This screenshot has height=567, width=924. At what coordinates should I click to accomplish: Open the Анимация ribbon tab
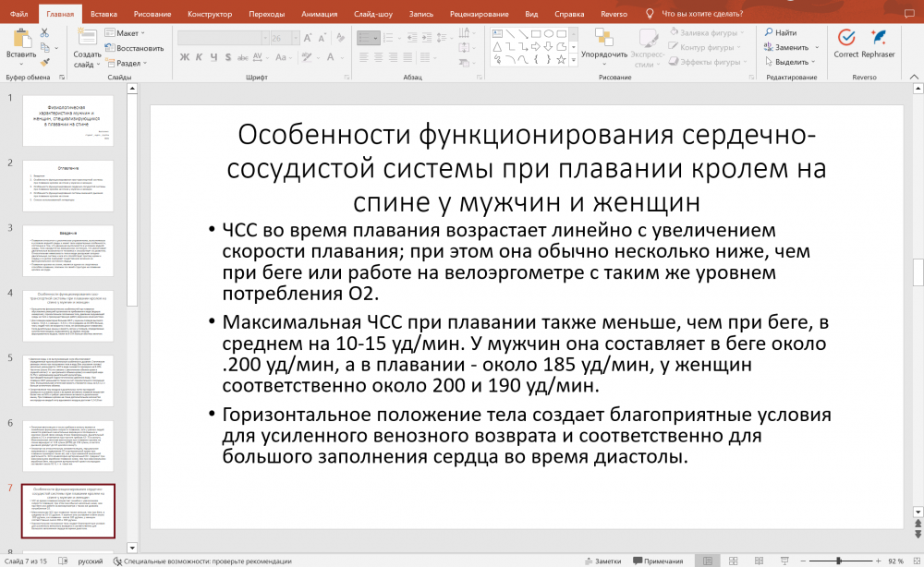pos(321,14)
